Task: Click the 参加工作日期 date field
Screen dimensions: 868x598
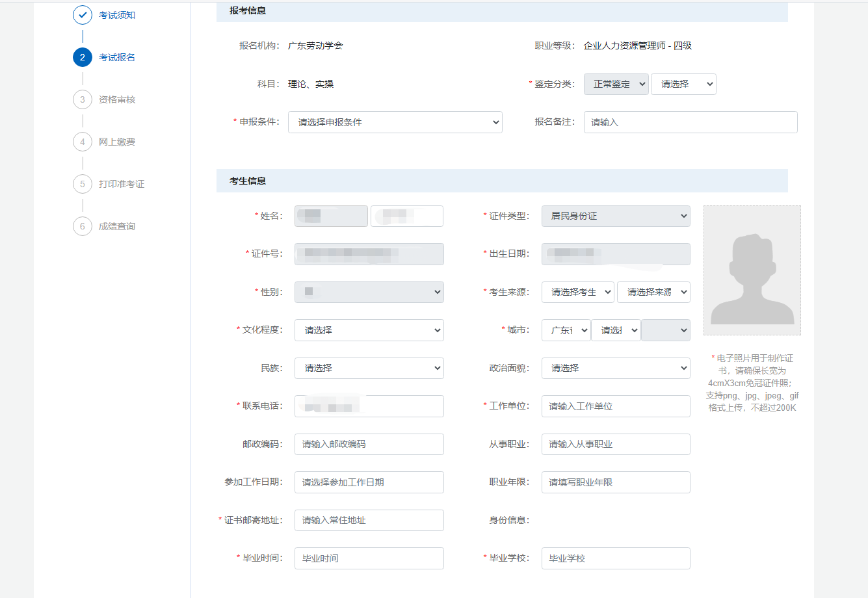Action: pos(369,482)
